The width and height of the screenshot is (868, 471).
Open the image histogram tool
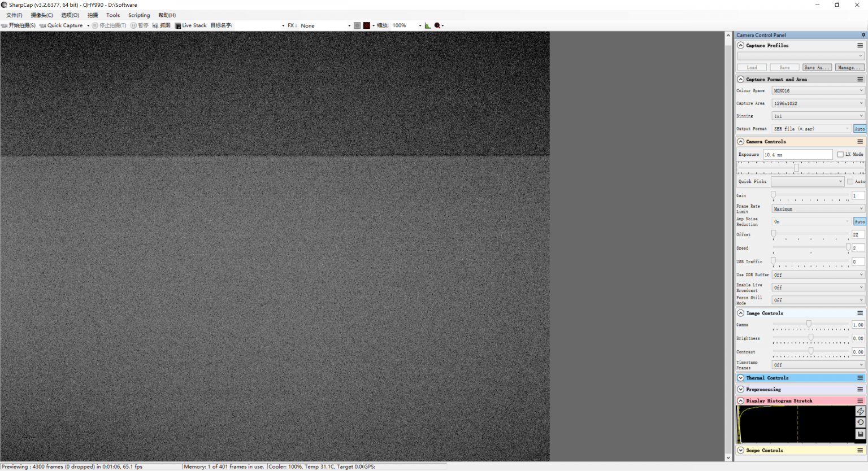pyautogui.click(x=428, y=25)
